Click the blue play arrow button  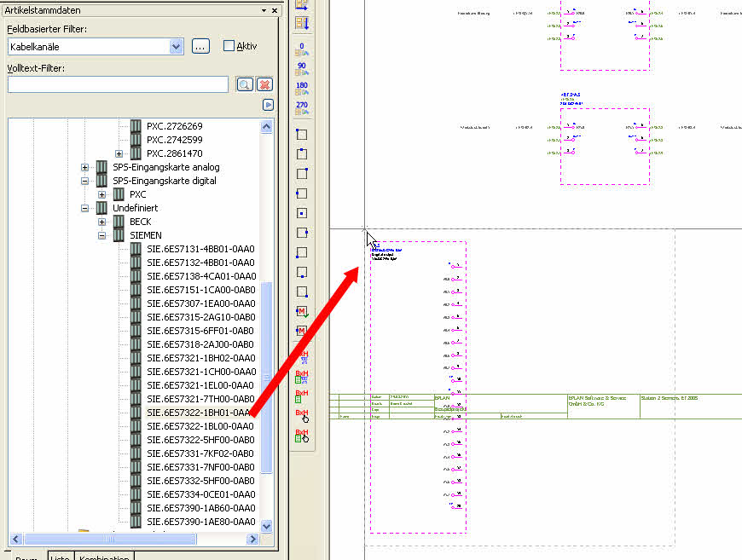point(268,105)
